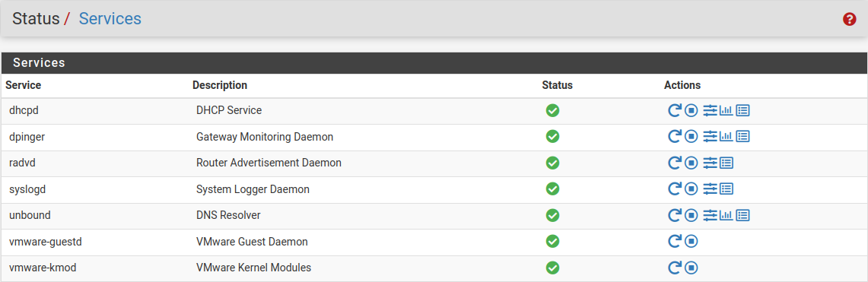Open related settings for dhcpd
Image resolution: width=868 pixels, height=282 pixels.
[711, 110]
